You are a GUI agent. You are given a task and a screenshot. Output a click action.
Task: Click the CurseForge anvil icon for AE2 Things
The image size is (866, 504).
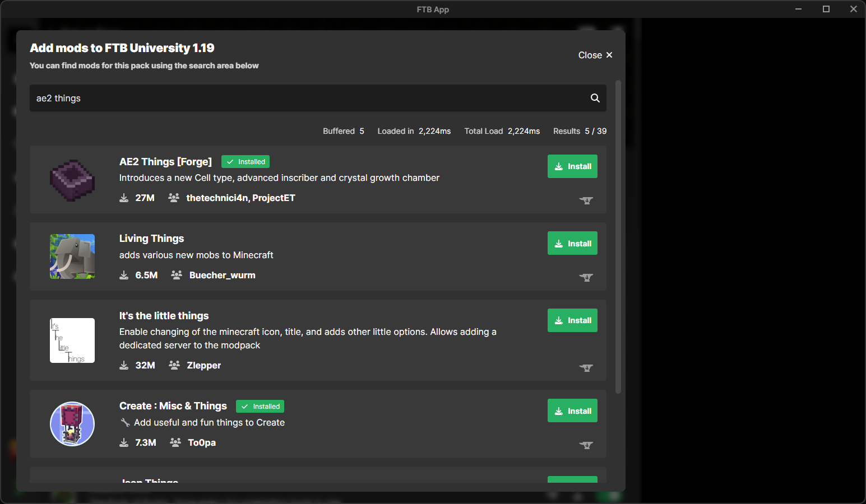586,200
